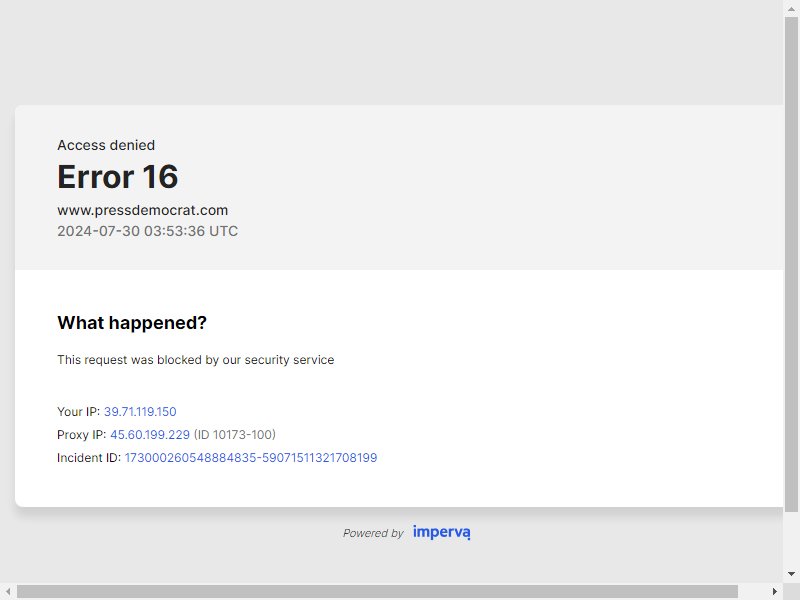This screenshot has height=600, width=800.
Task: Click the Access denied label
Action: click(x=106, y=145)
